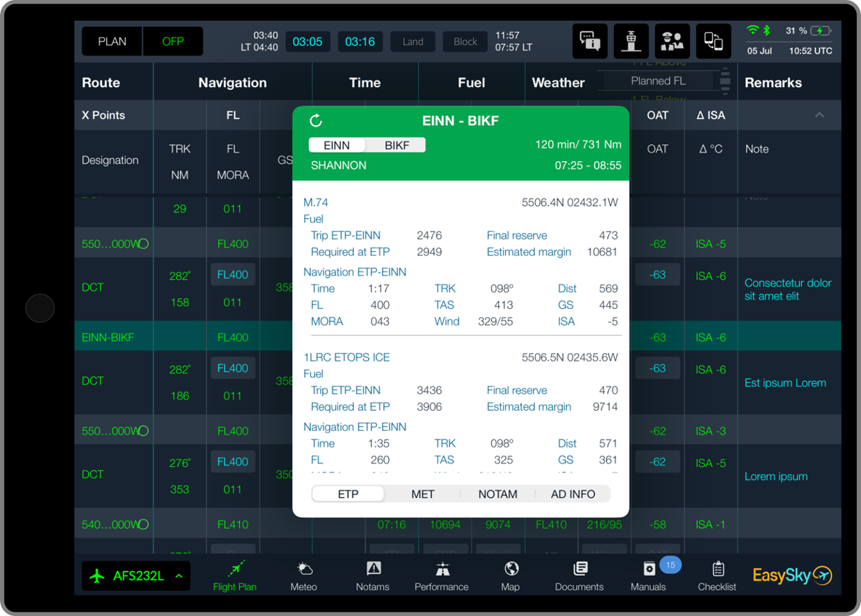Open the note 'Lorem ipsum'
This screenshot has width=861, height=616.
coord(776,476)
